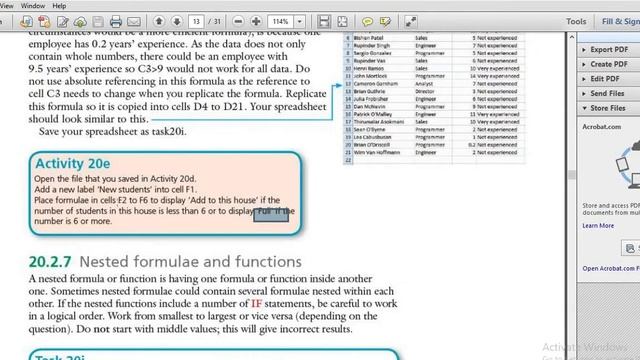
Task: Click the save button icon in Store Files panel
Action: pos(630,248)
